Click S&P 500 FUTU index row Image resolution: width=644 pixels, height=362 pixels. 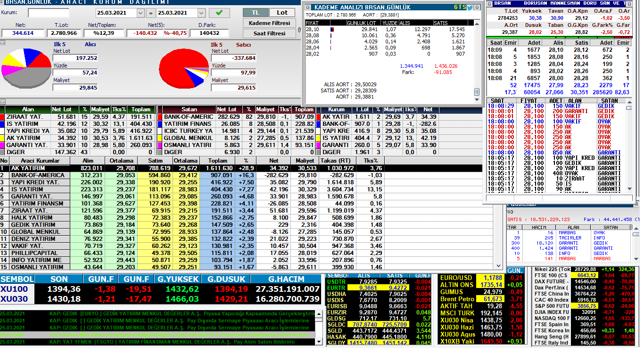[x=584, y=306]
